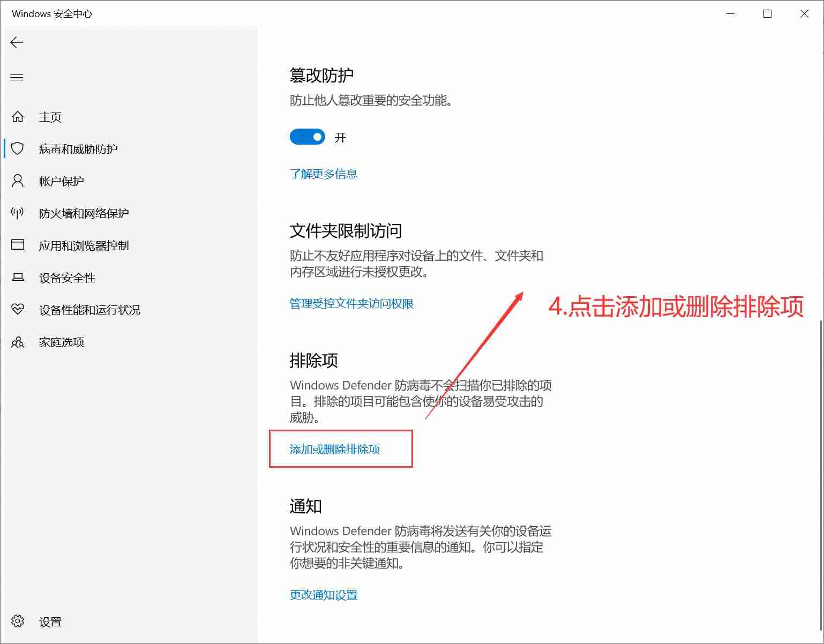Click the person icon for 帐户保护
Image resolution: width=824 pixels, height=644 pixels.
click(17, 181)
